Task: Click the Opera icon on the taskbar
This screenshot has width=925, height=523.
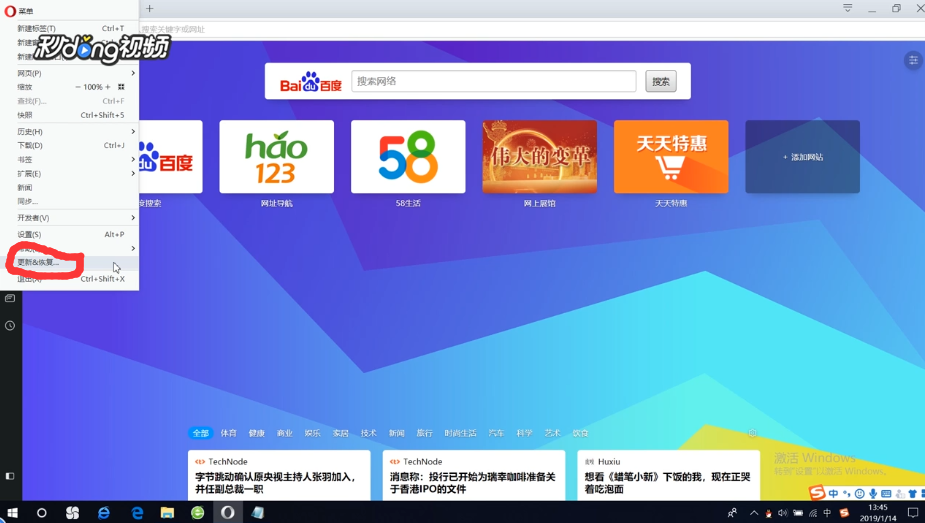Action: coord(228,512)
